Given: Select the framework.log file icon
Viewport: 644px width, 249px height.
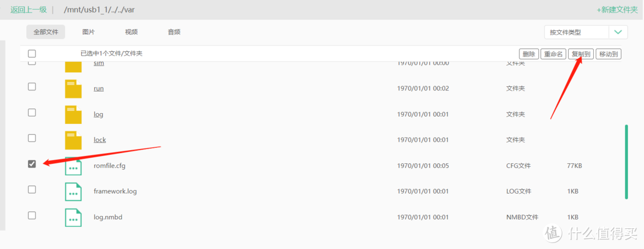Looking at the screenshot, I should 73,191.
